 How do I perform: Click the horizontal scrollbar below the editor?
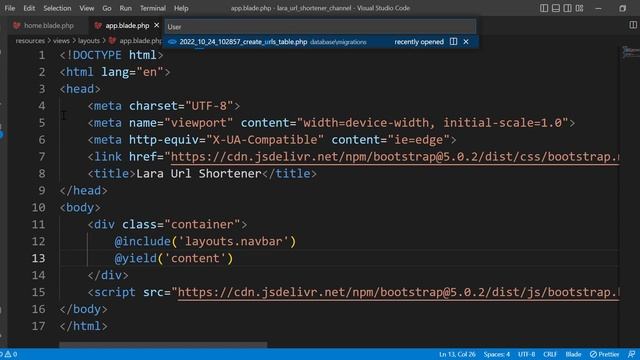coord(163,345)
